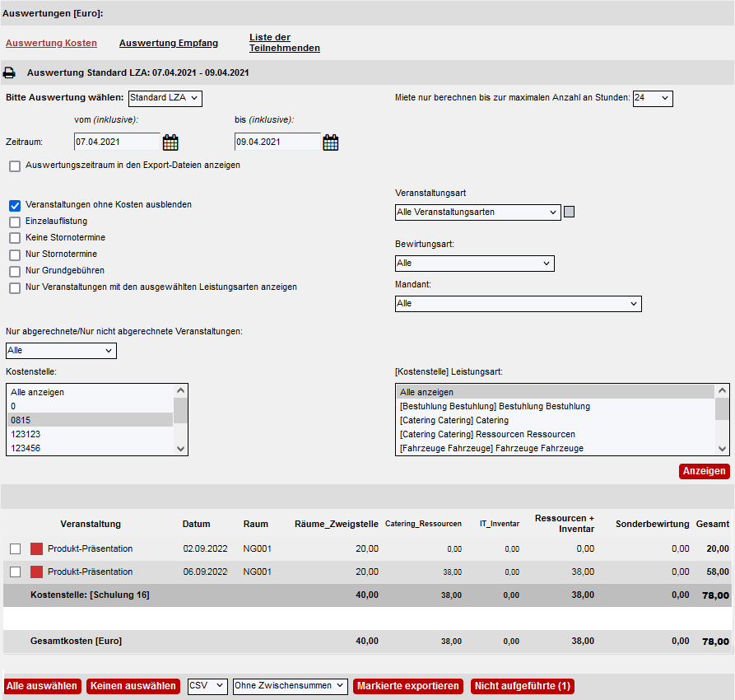Click the small square next to Alle Veranstaltungsarten
Screen dimensions: 735x700
(x=569, y=212)
